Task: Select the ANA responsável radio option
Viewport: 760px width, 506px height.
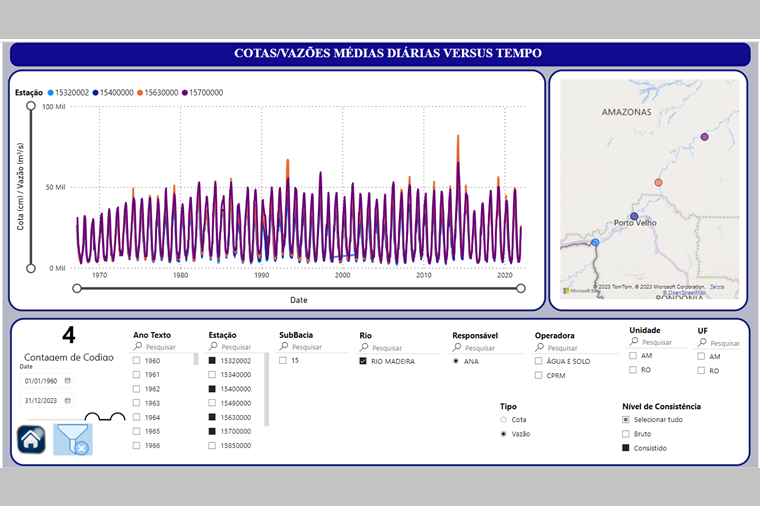Action: coord(457,361)
